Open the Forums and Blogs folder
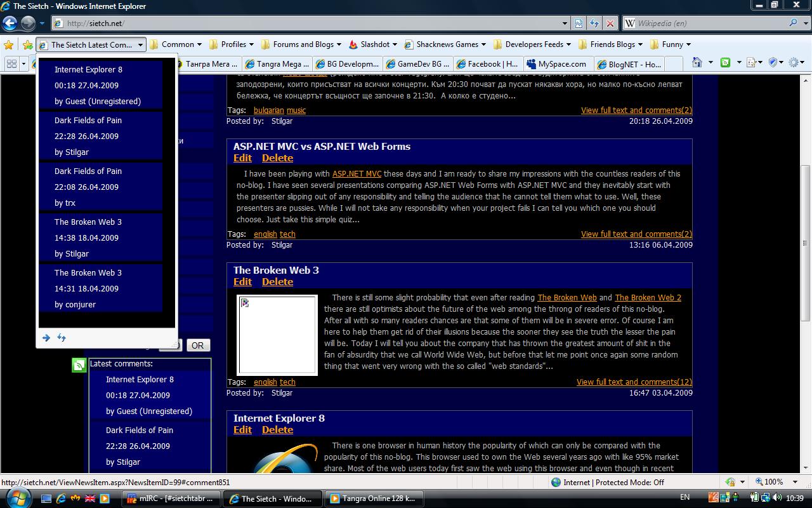 click(x=301, y=44)
